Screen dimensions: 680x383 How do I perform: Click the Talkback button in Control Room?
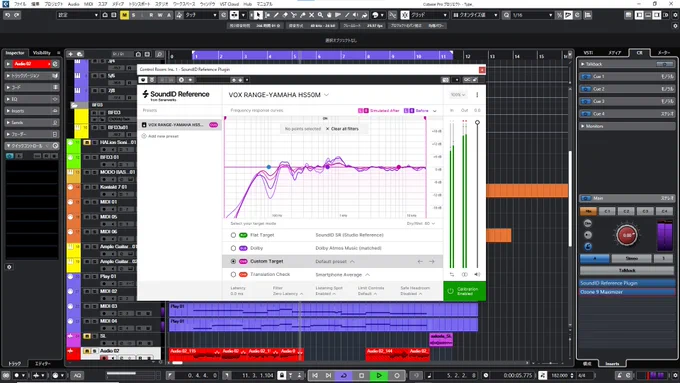click(627, 270)
